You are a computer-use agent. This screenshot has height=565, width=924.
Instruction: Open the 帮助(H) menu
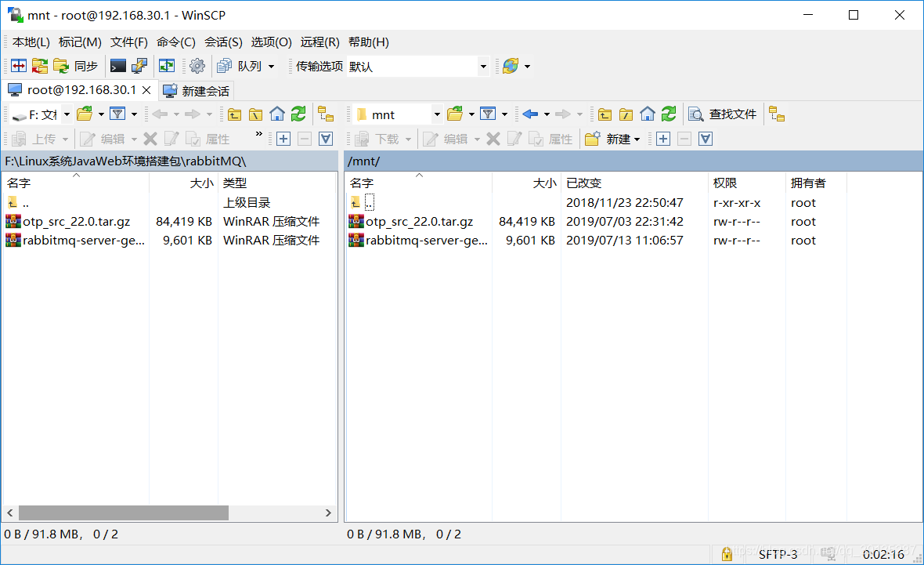(x=368, y=42)
